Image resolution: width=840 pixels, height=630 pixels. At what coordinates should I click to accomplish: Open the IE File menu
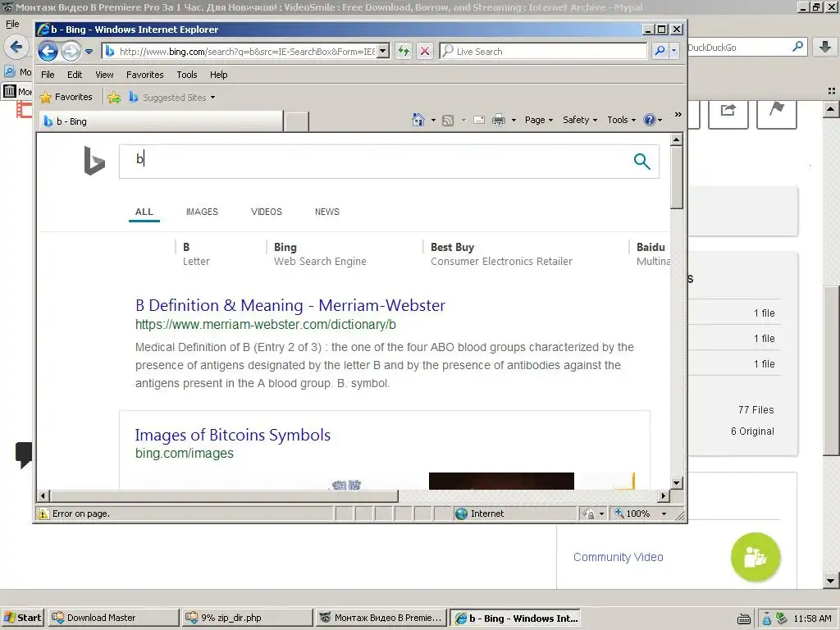[x=48, y=75]
